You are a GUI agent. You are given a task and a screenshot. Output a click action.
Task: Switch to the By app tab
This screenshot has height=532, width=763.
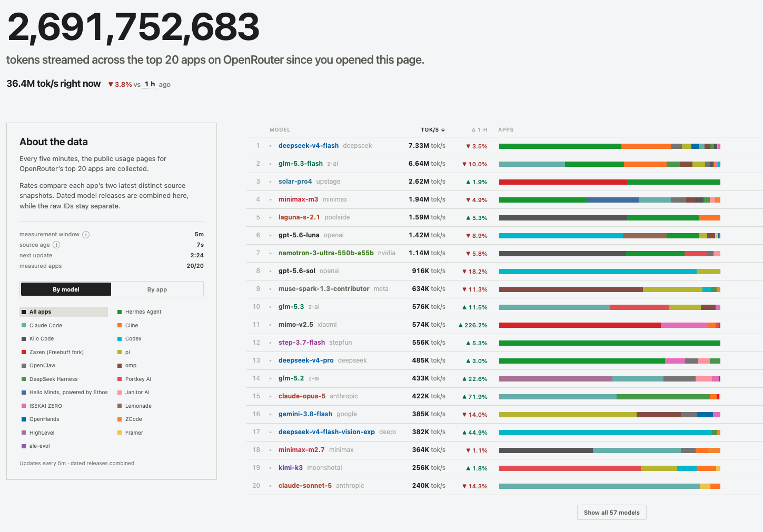(157, 289)
